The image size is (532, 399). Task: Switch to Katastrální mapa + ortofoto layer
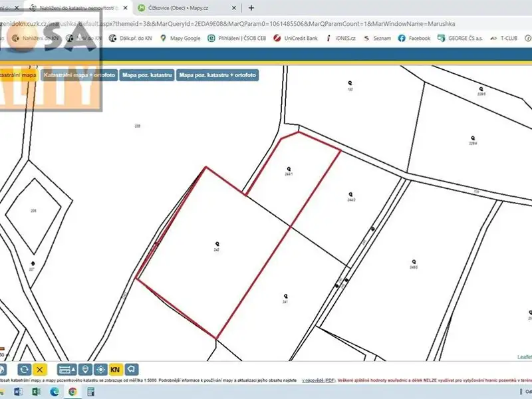click(79, 75)
